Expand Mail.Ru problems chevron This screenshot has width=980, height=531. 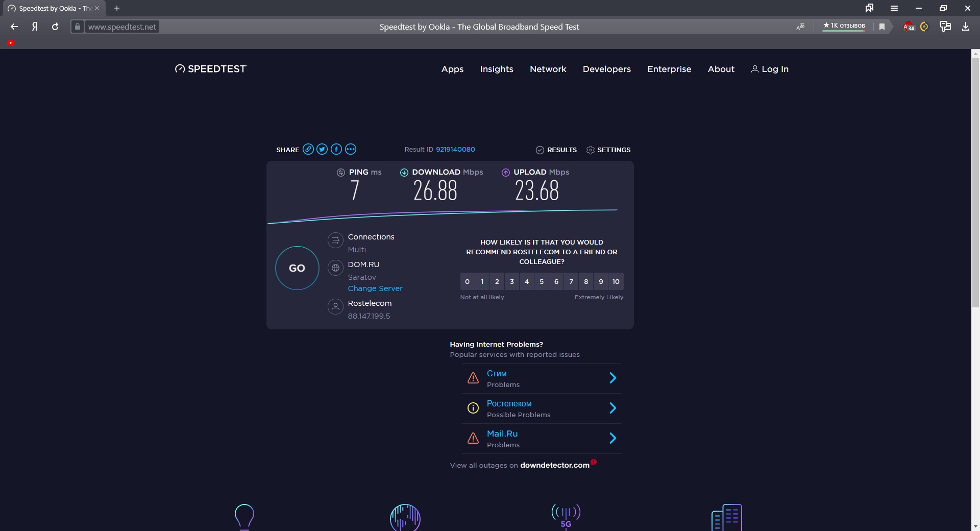click(613, 438)
